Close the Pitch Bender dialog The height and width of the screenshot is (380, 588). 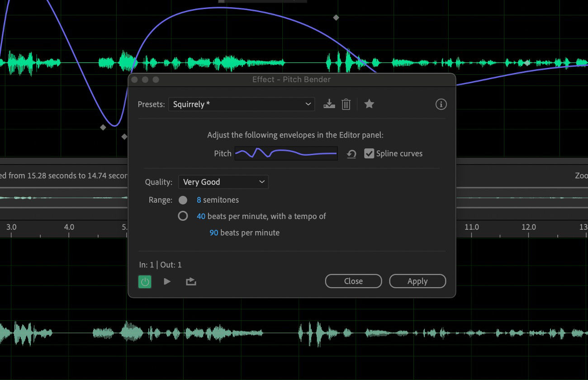pyautogui.click(x=353, y=281)
